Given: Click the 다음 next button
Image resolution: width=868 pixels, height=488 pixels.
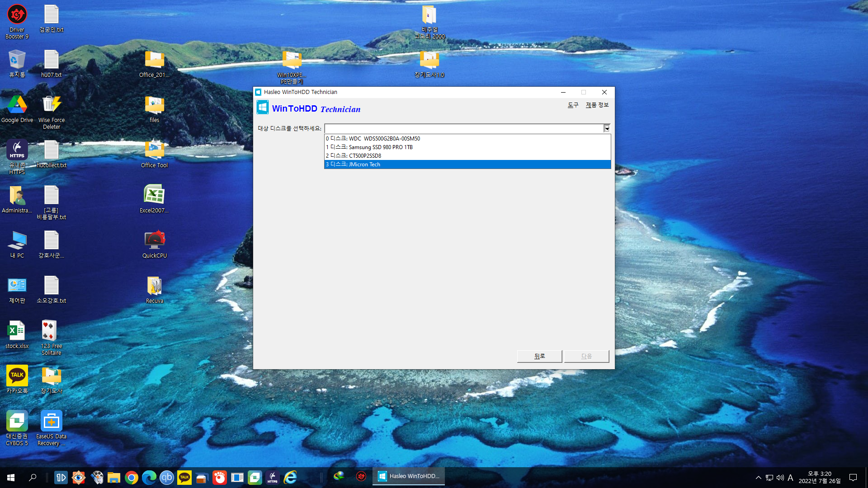Looking at the screenshot, I should [x=586, y=356].
